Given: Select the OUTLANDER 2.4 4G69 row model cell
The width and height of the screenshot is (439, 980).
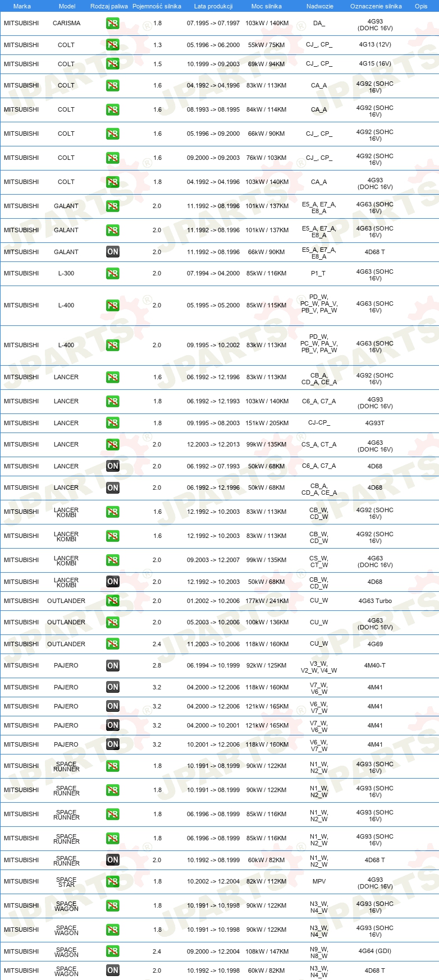Looking at the screenshot, I should (x=66, y=644).
